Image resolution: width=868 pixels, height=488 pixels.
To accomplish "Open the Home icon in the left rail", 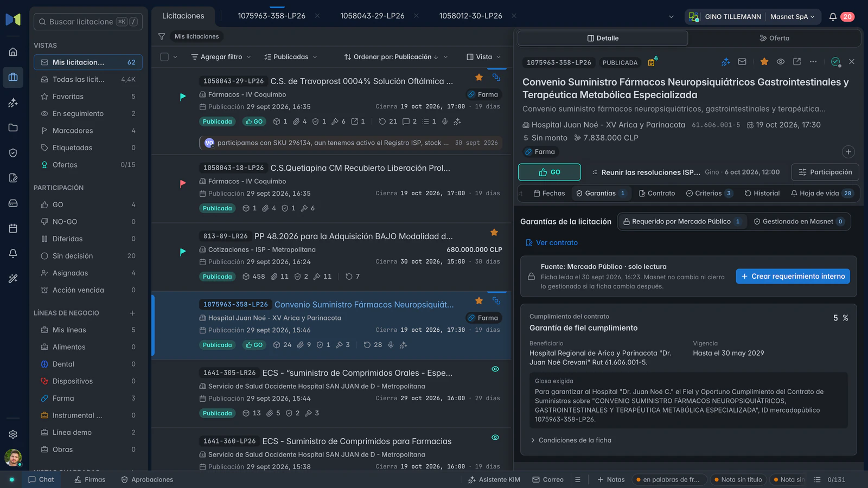I will point(13,52).
